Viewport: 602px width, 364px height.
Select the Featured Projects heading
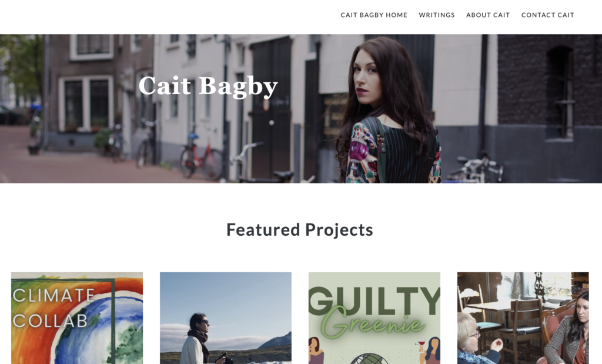(299, 229)
